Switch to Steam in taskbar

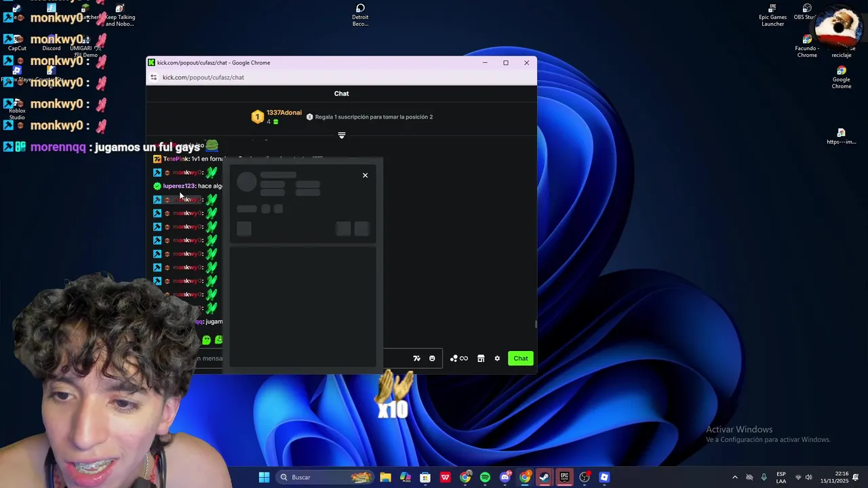[545, 477]
